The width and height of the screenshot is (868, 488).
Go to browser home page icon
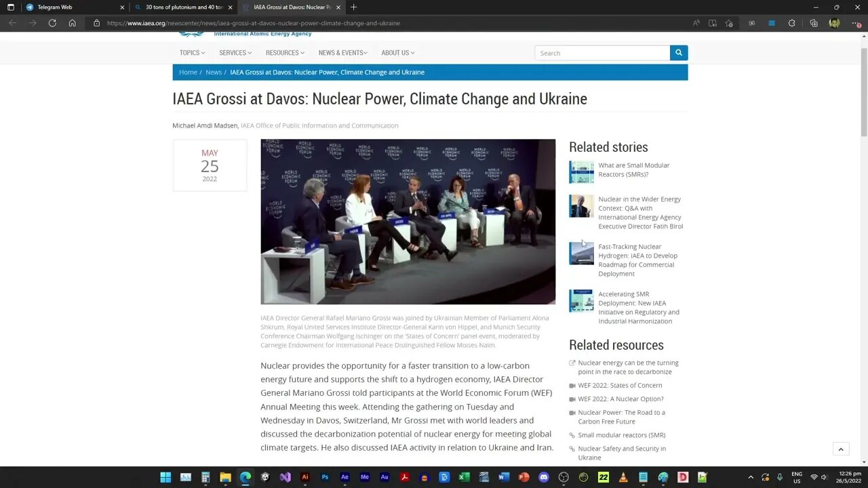pyautogui.click(x=72, y=23)
